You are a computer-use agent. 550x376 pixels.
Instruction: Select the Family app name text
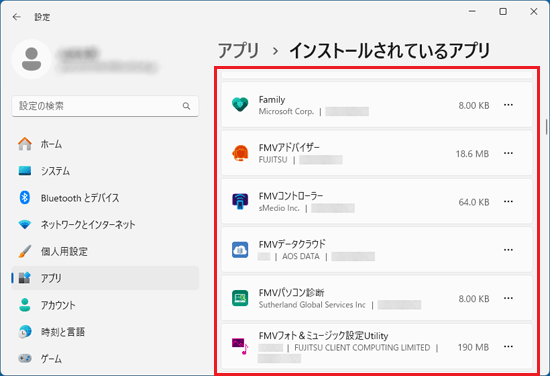[272, 100]
